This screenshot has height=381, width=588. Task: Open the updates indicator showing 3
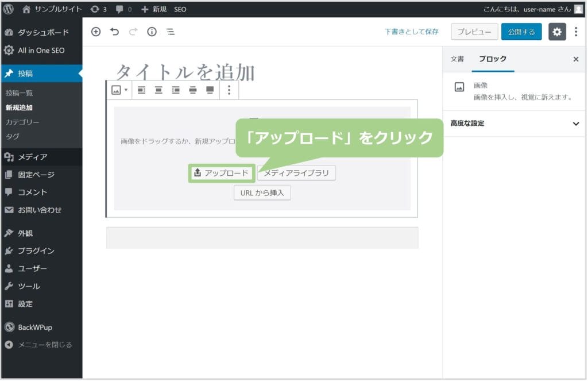point(99,9)
